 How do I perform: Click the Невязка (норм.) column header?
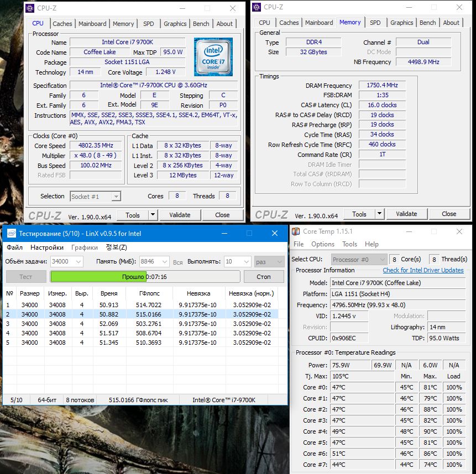click(x=252, y=293)
